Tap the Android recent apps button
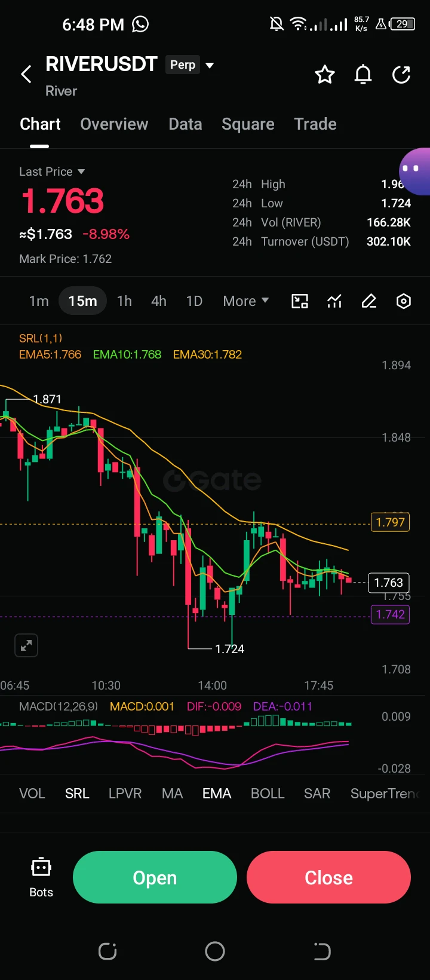The height and width of the screenshot is (980, 430). coord(107,951)
